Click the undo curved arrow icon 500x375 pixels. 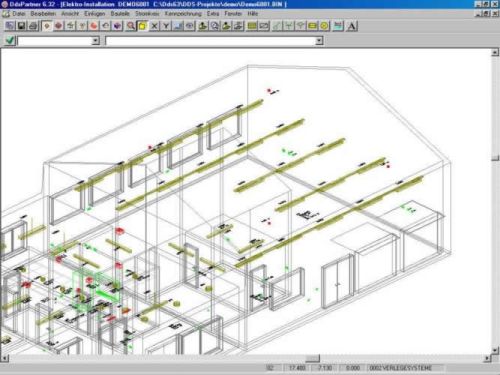click(x=106, y=26)
